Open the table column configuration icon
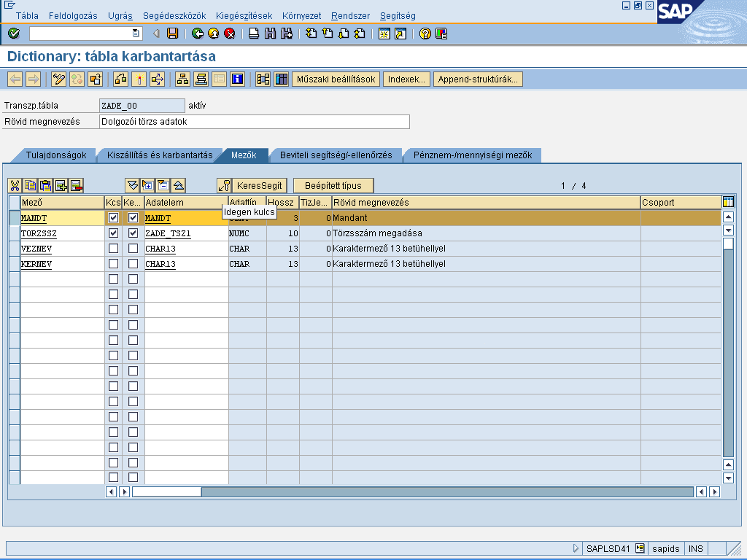Viewport: 747px width, 560px height. tap(728, 202)
